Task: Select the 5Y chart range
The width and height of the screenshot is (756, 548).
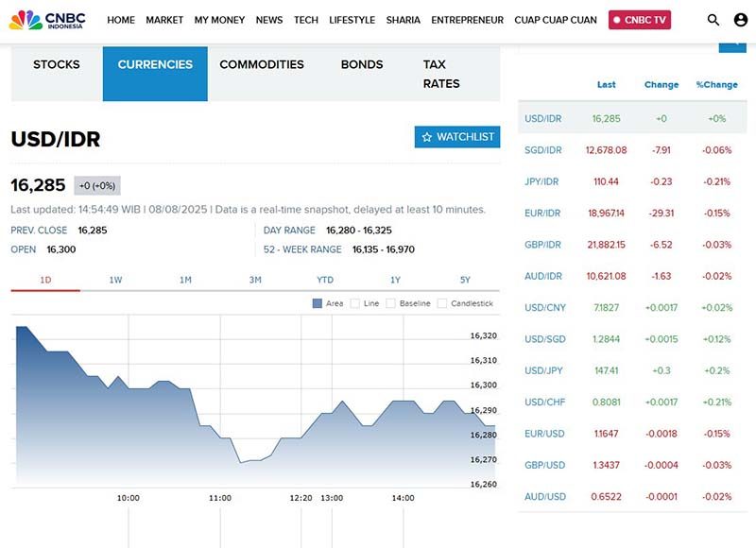Action: pos(465,280)
